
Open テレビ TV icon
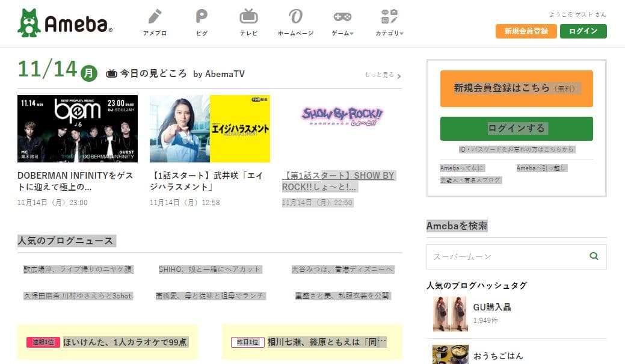248,16
